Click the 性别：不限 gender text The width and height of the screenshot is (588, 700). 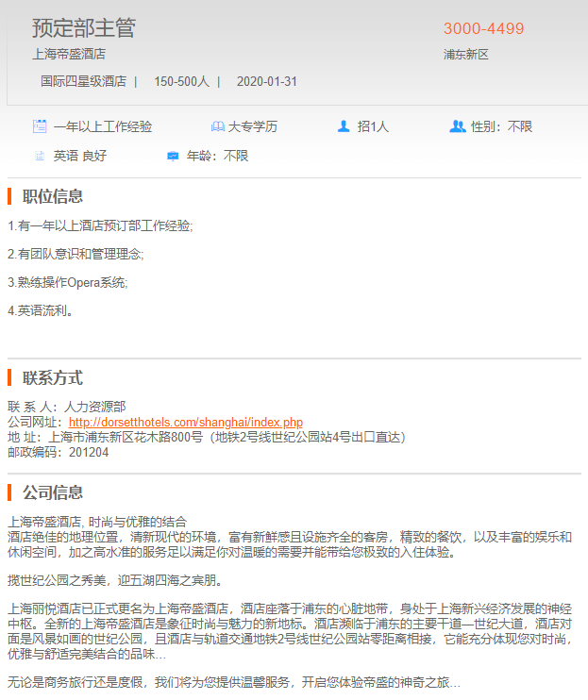[x=502, y=126]
